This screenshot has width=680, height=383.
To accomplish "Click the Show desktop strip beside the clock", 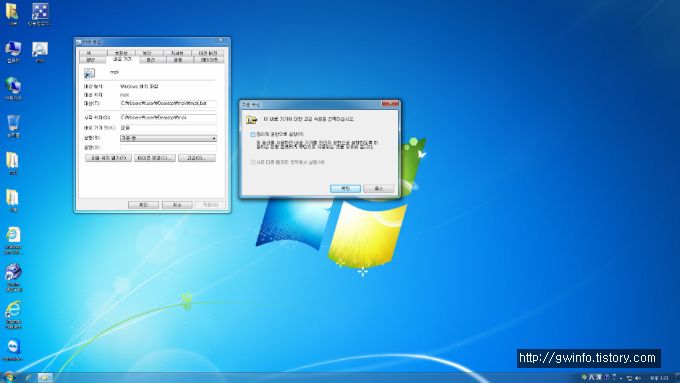I will click(x=677, y=378).
